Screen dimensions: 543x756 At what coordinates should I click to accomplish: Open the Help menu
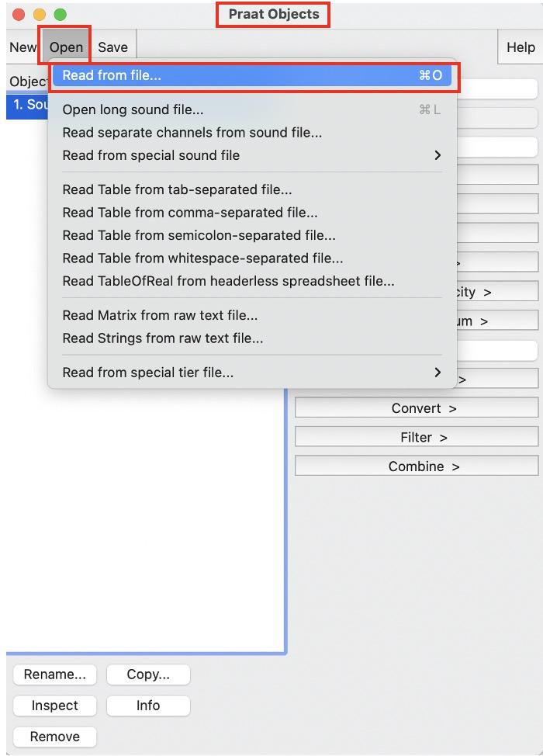point(521,47)
